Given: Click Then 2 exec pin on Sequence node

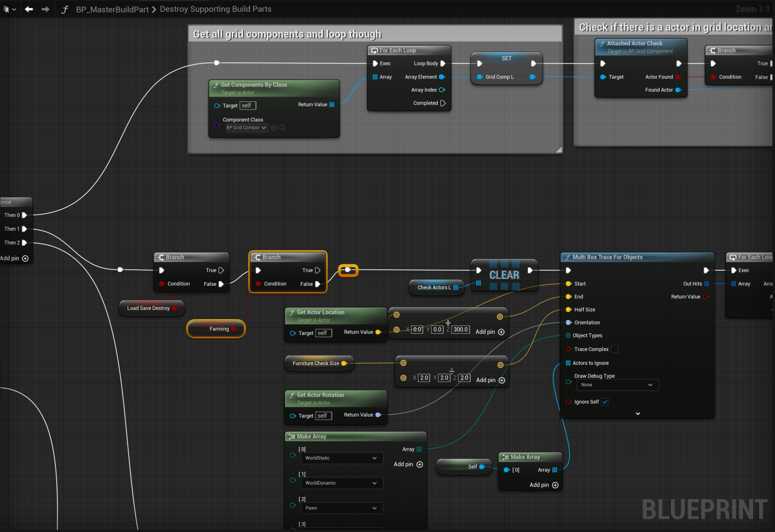Looking at the screenshot, I should [x=25, y=243].
